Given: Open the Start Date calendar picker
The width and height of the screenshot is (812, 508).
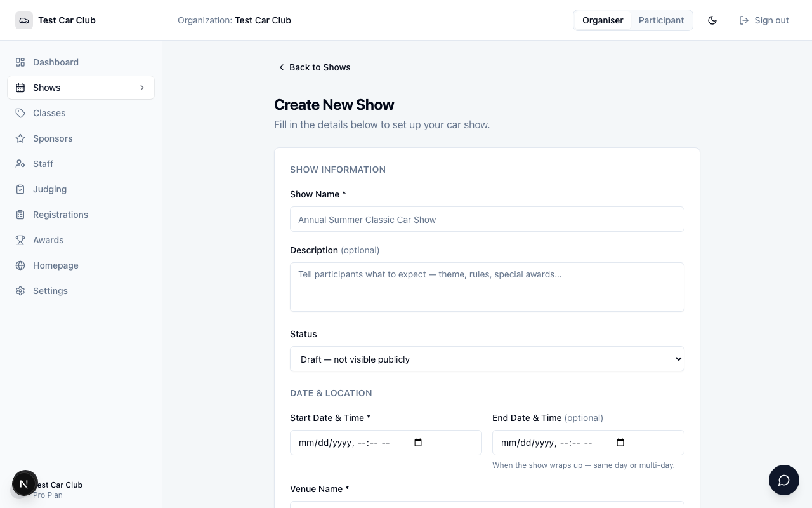Looking at the screenshot, I should [x=418, y=443].
